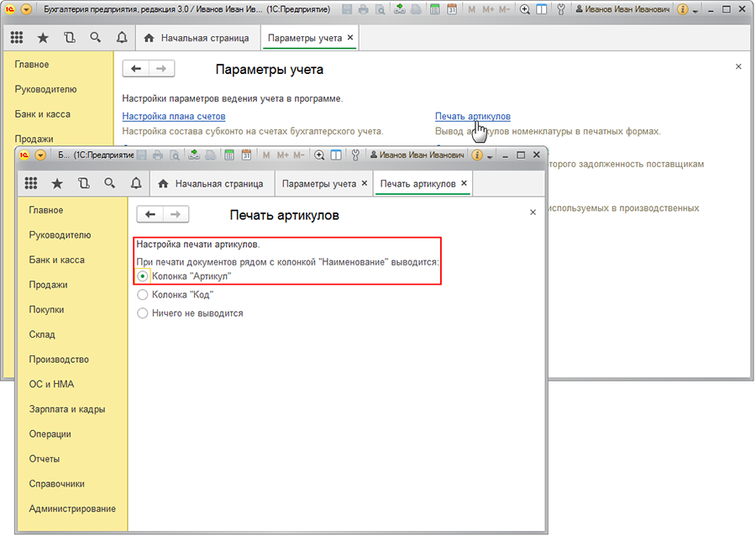Click calendar icon in back window title bar
The width and height of the screenshot is (756, 536).
[x=452, y=9]
